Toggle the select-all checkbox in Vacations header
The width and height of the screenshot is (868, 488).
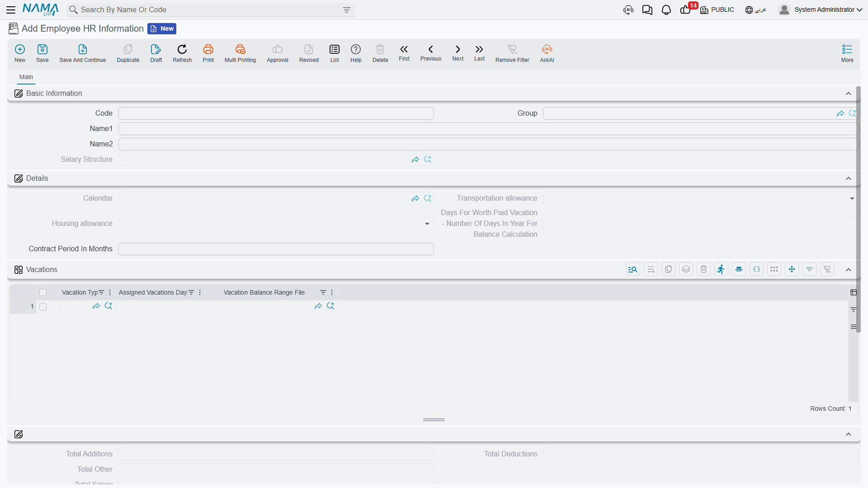coord(43,292)
